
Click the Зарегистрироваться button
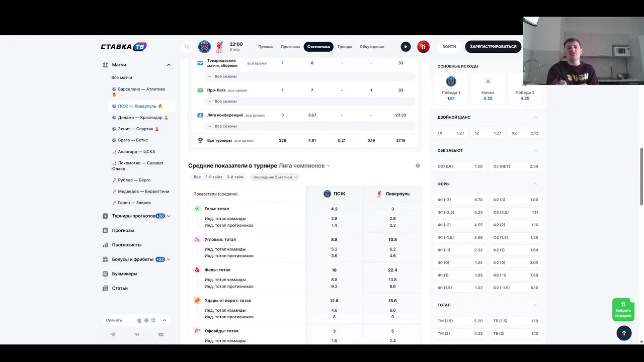493,47
